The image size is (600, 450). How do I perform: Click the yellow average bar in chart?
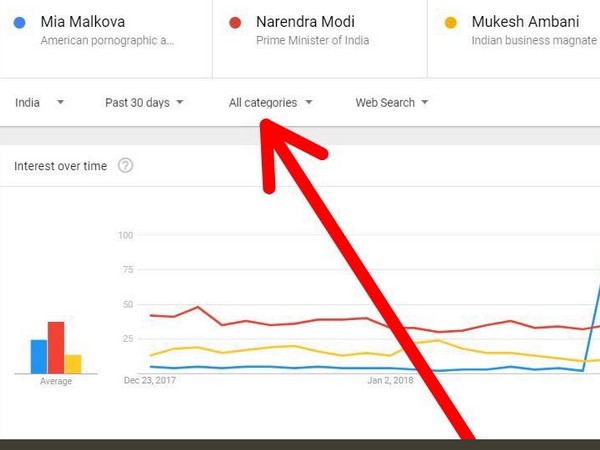pyautogui.click(x=73, y=364)
